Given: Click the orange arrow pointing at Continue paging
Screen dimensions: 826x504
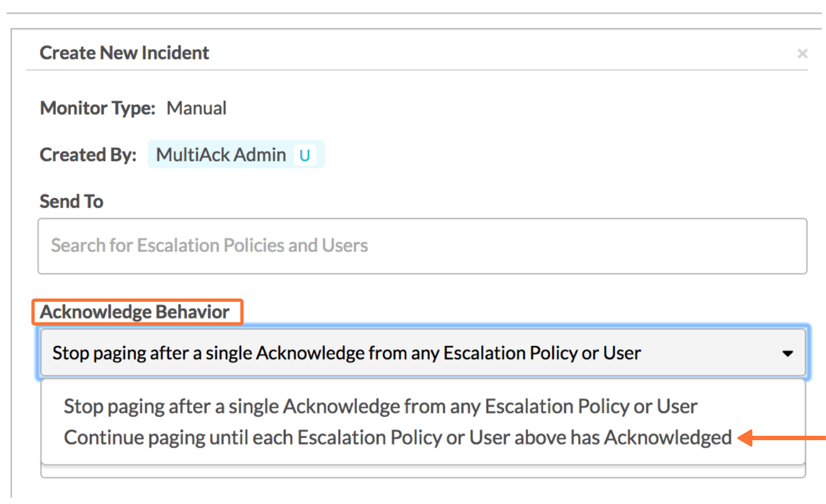Looking at the screenshot, I should (x=782, y=438).
